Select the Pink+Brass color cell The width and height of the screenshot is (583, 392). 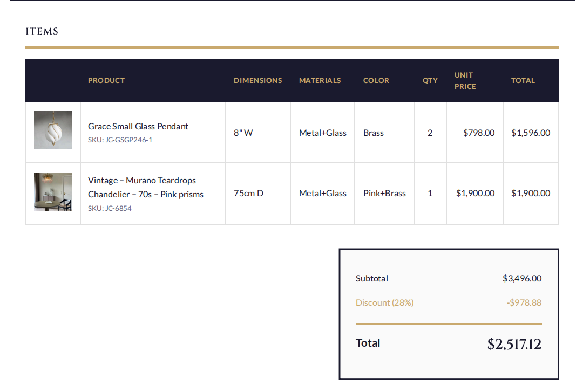tap(384, 193)
